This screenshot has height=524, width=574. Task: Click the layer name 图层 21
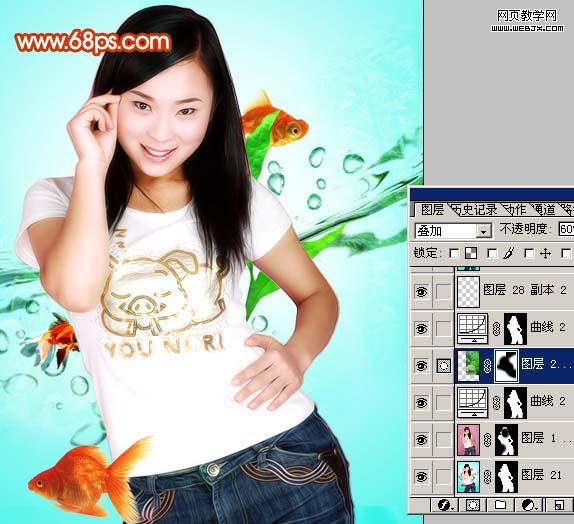click(541, 475)
